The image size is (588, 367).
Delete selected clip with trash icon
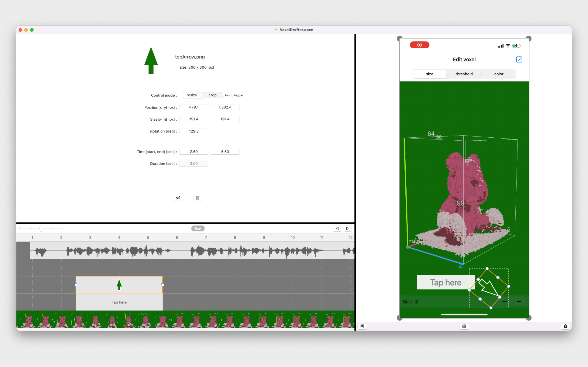click(x=198, y=198)
